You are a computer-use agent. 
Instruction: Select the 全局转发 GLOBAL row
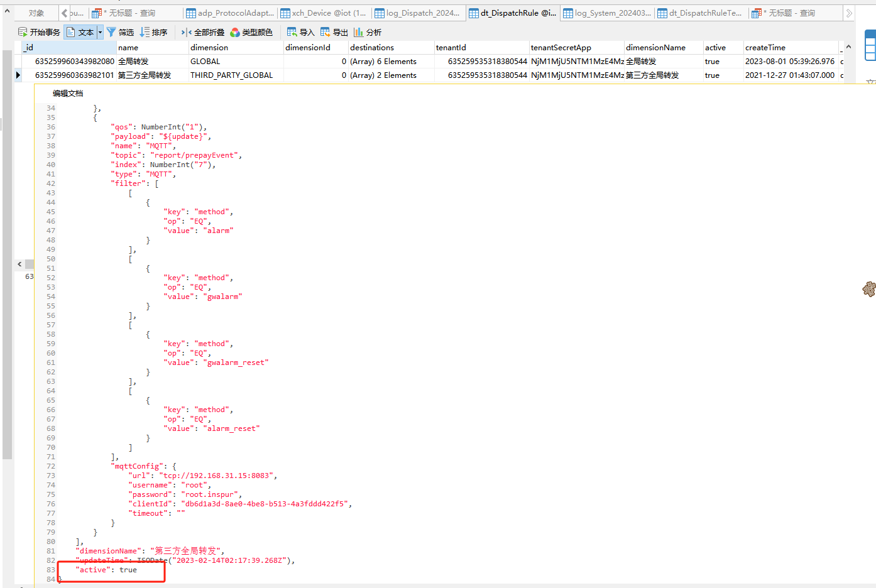coord(133,62)
